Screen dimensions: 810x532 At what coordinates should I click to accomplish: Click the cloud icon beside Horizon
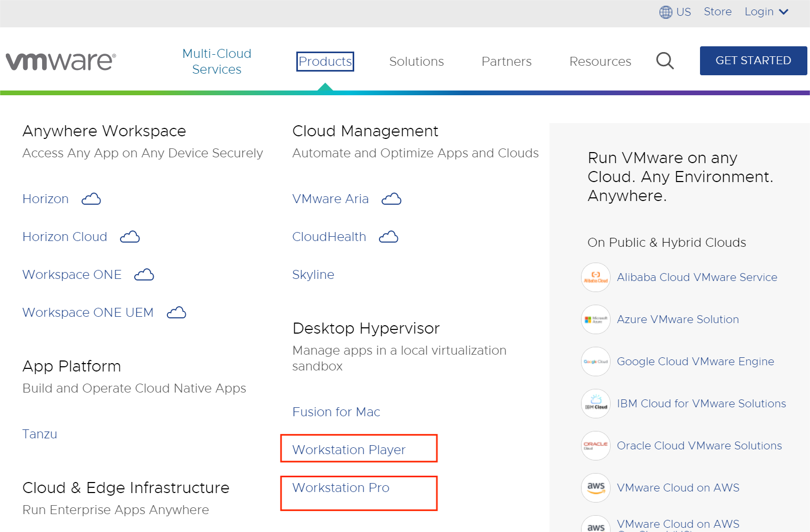tap(91, 199)
